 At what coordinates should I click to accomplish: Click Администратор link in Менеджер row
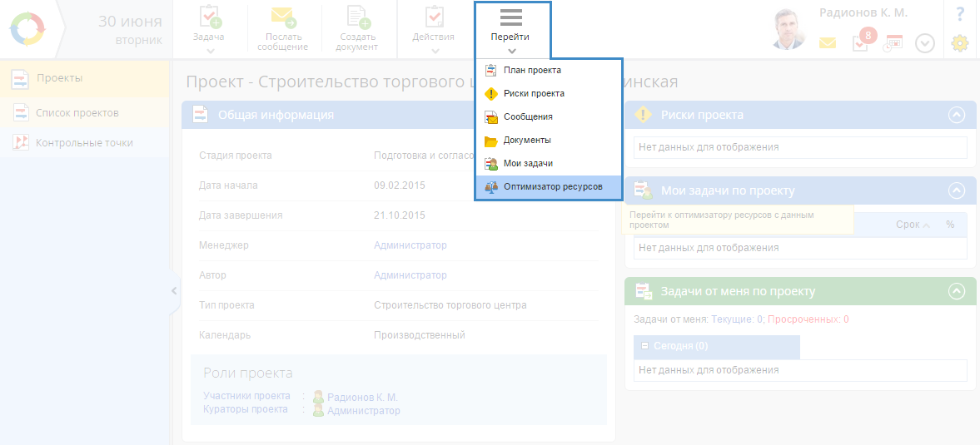(410, 245)
